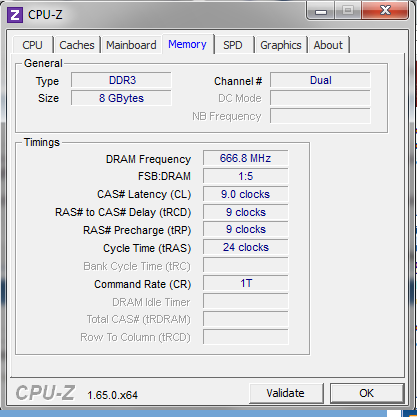
Task: Click the RAS# Precharge 9 clocks value
Action: tap(246, 230)
